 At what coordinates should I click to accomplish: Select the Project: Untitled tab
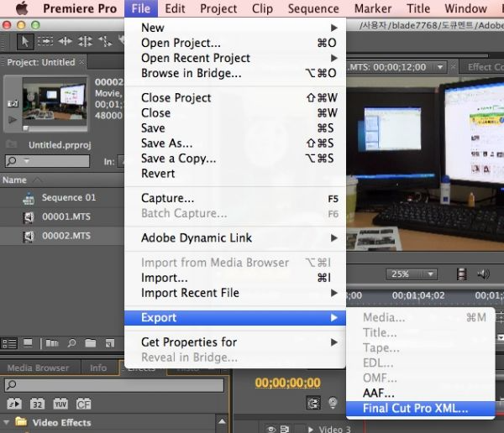click(41, 62)
